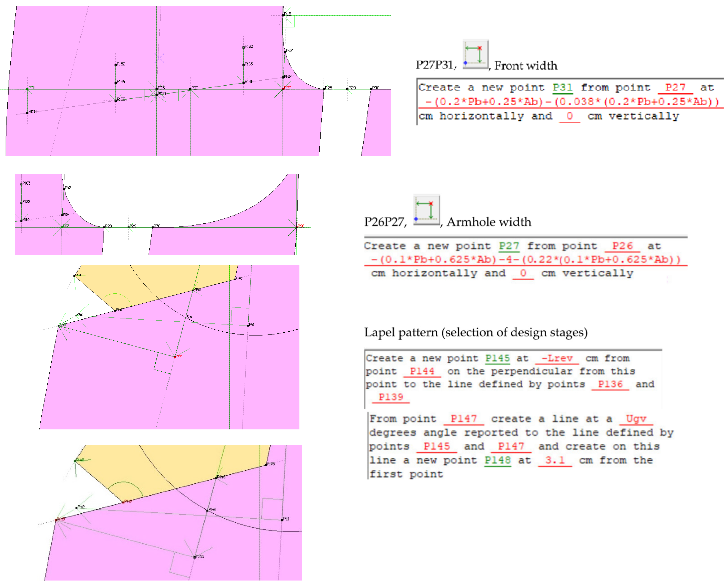Screen dimensions: 728x586
Task: Edit the new point name field P31
Action: 562,88
